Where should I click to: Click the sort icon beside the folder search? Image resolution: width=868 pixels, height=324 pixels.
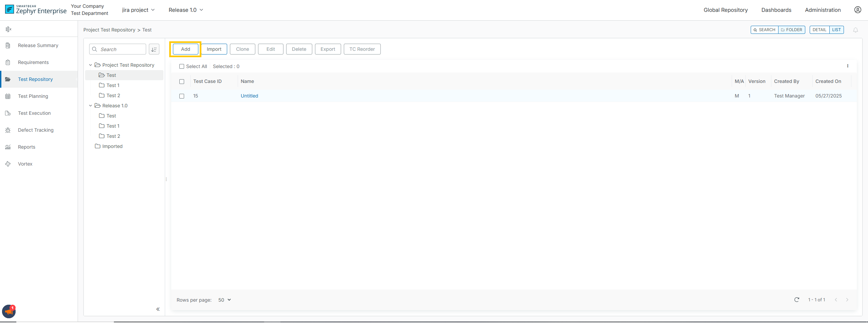coord(154,49)
